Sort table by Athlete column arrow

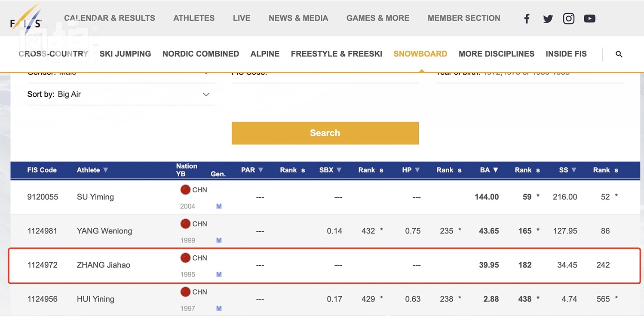[105, 170]
